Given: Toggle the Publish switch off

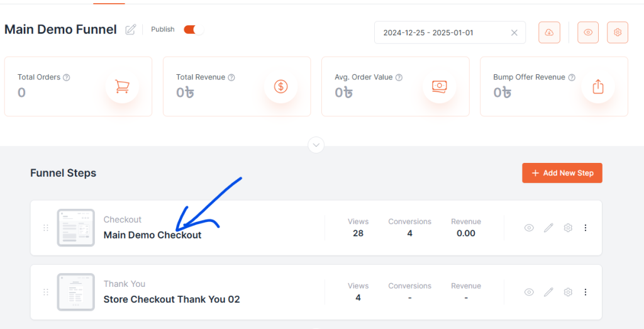Looking at the screenshot, I should point(193,30).
